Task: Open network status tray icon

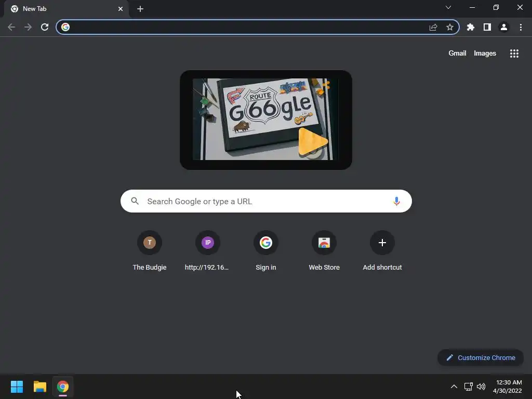Action: pos(469,387)
